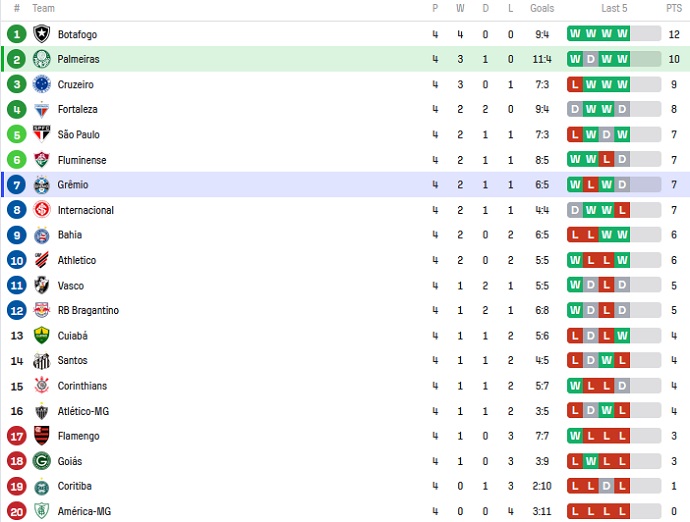Image resolution: width=690 pixels, height=522 pixels.
Task: Click the Cruzeiro club crest icon
Action: (x=41, y=84)
